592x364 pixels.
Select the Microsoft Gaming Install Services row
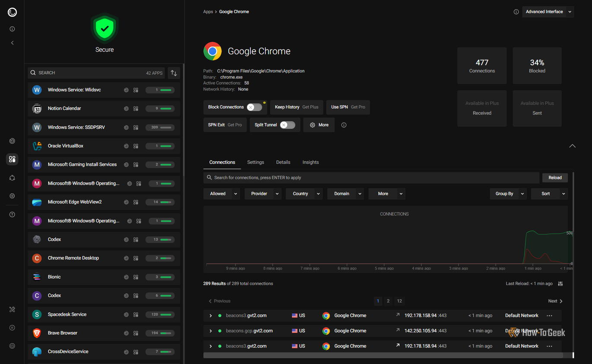pyautogui.click(x=104, y=165)
